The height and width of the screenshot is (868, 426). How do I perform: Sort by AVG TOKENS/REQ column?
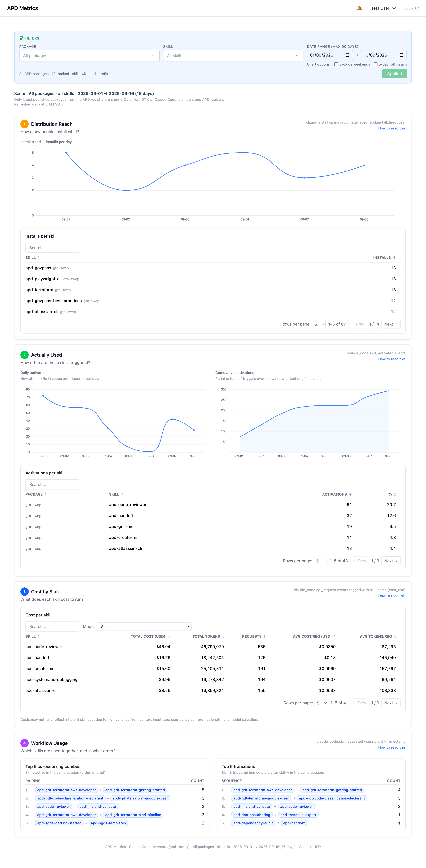[378, 637]
